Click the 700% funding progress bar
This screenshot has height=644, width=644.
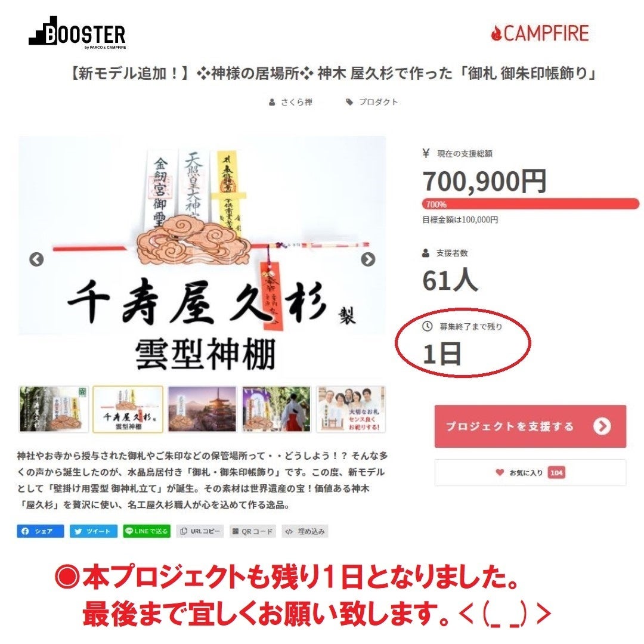point(530,204)
